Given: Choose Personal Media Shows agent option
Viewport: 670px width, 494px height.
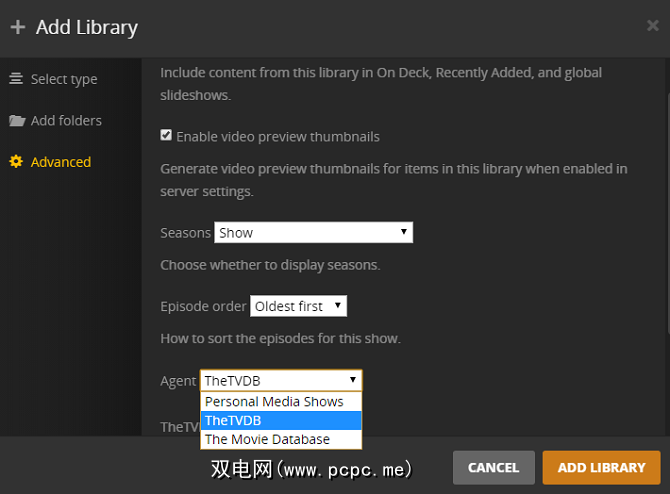Looking at the screenshot, I should coord(274,402).
